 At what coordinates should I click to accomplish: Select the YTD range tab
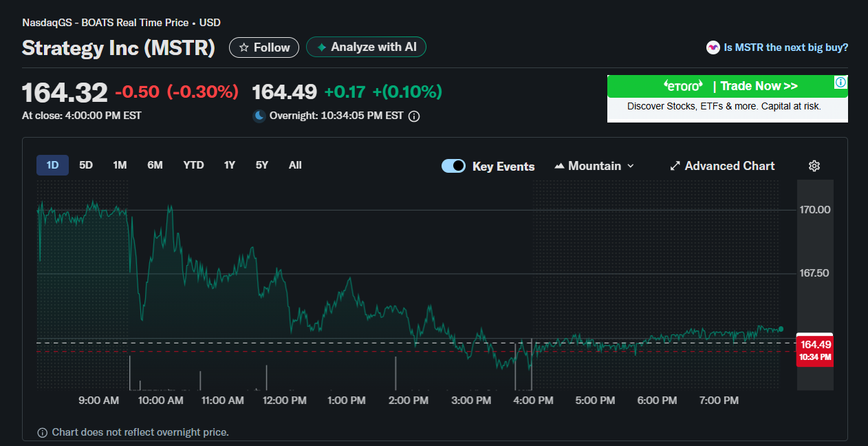coord(193,165)
